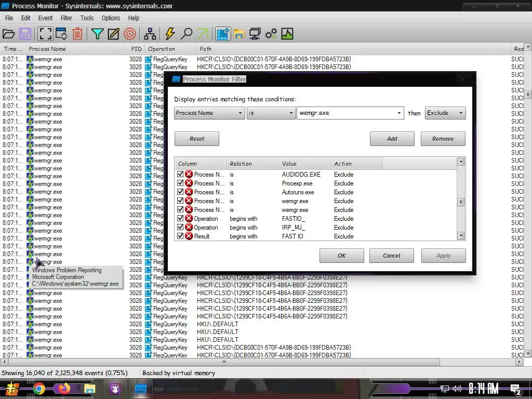Click the Remove button

pyautogui.click(x=443, y=139)
